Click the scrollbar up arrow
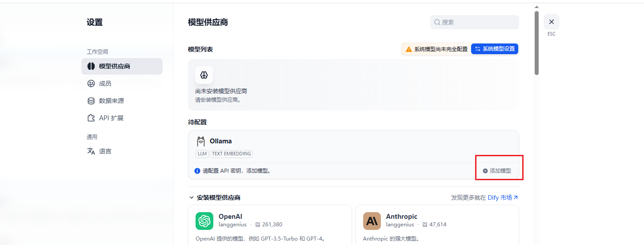644x245 pixels. pyautogui.click(x=536, y=7)
